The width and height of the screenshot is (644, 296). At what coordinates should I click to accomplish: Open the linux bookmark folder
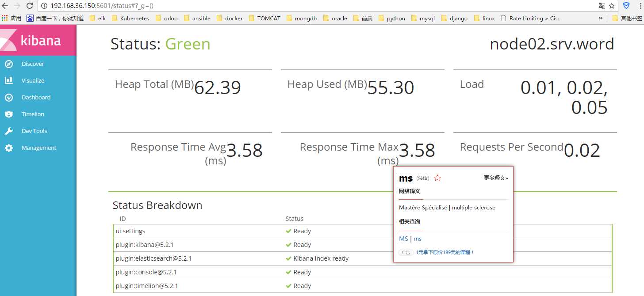tap(484, 18)
